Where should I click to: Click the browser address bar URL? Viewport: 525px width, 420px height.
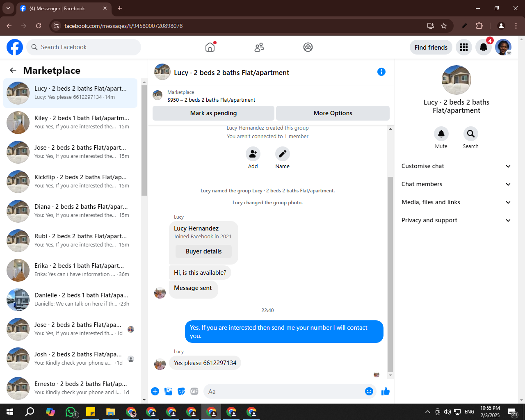pyautogui.click(x=123, y=26)
